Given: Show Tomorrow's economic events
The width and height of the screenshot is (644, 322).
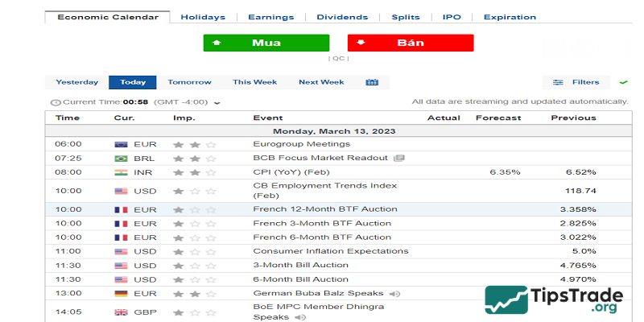Looking at the screenshot, I should pyautogui.click(x=189, y=82).
